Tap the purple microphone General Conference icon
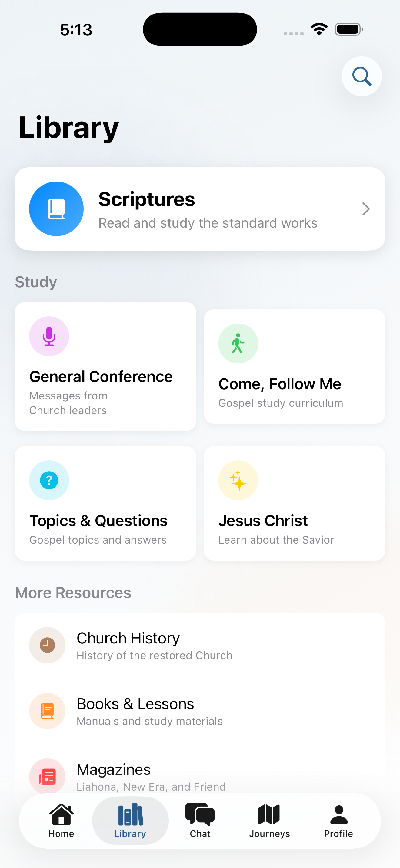 pos(49,336)
